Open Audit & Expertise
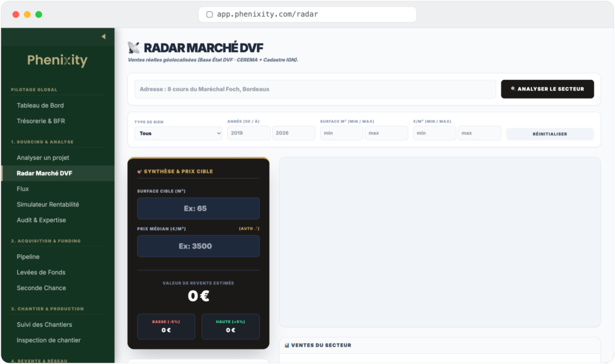This screenshot has height=364, width=615. point(41,220)
